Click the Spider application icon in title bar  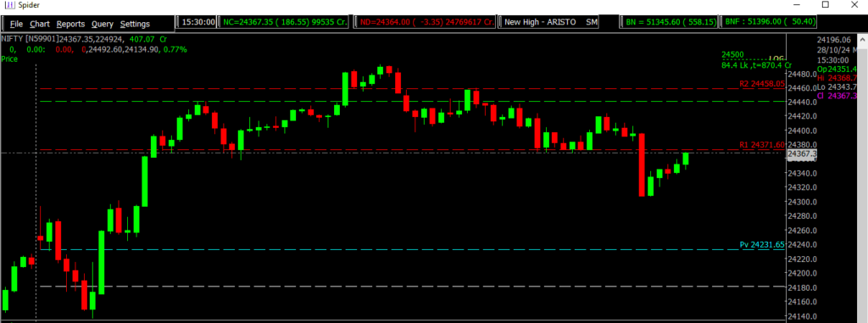(x=9, y=4)
